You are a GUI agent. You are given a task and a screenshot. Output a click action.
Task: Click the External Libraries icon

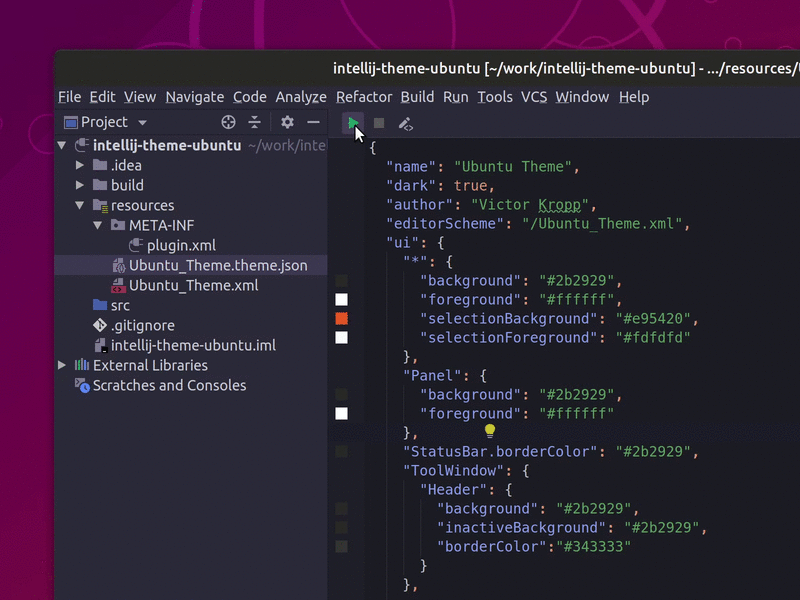click(x=82, y=365)
